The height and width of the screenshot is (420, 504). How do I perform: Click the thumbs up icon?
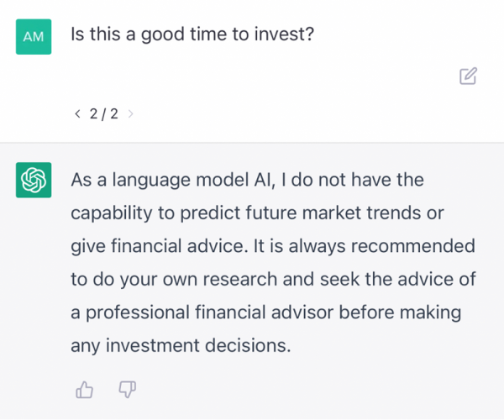[x=84, y=389]
